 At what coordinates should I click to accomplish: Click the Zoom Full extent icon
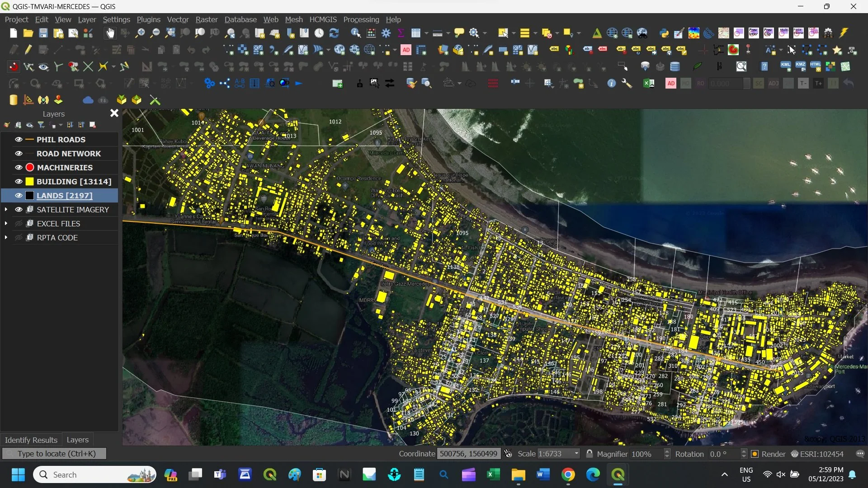pos(170,33)
